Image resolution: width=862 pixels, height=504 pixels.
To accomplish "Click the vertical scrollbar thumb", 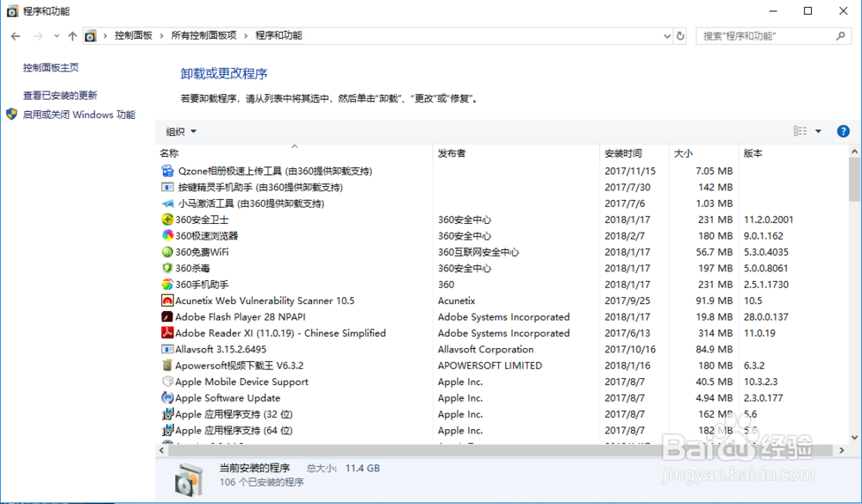I will (854, 180).
